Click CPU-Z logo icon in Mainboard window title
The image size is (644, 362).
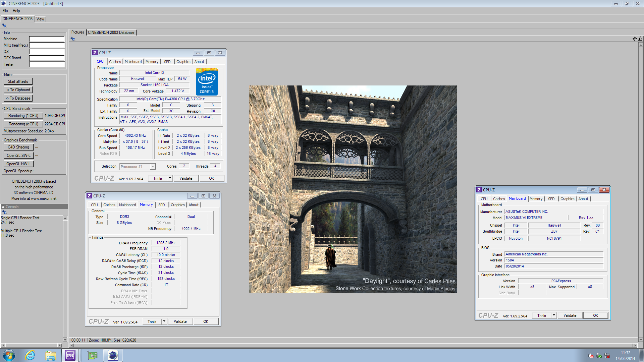479,190
